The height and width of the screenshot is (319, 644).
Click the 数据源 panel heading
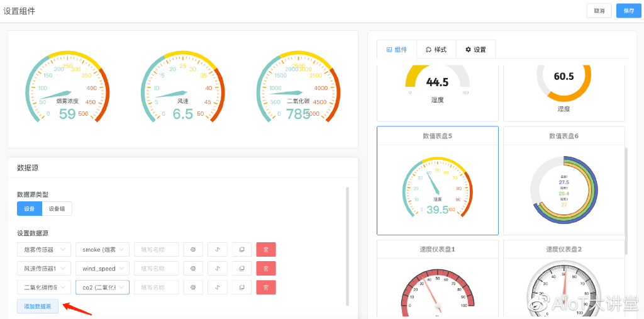(28, 168)
